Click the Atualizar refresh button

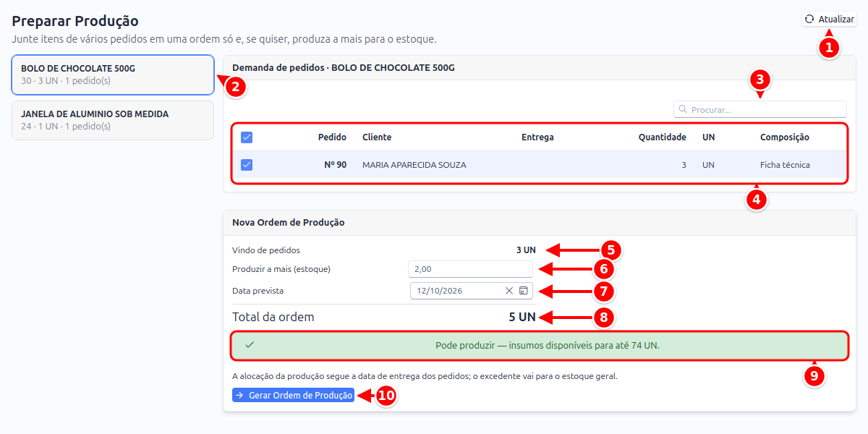[x=829, y=19]
